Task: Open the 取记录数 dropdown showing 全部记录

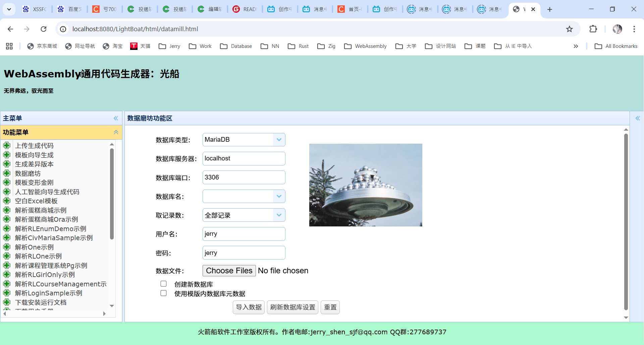Action: [x=279, y=215]
